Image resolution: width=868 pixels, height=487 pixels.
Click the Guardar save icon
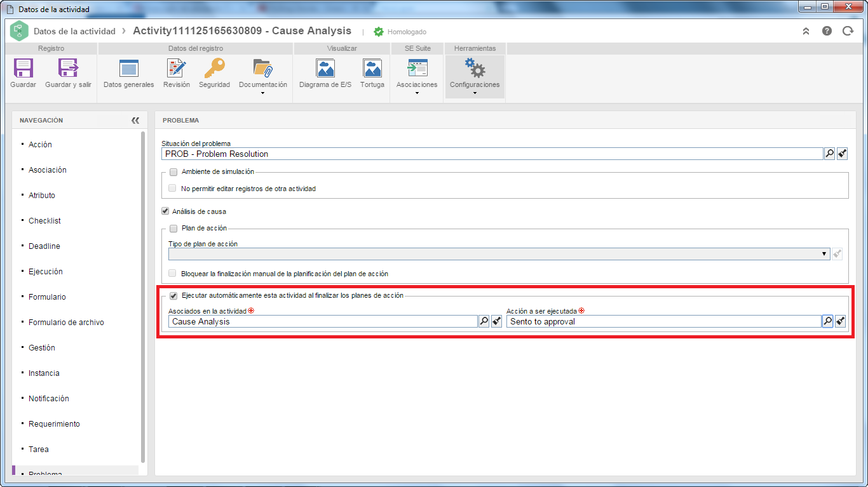[x=24, y=69]
